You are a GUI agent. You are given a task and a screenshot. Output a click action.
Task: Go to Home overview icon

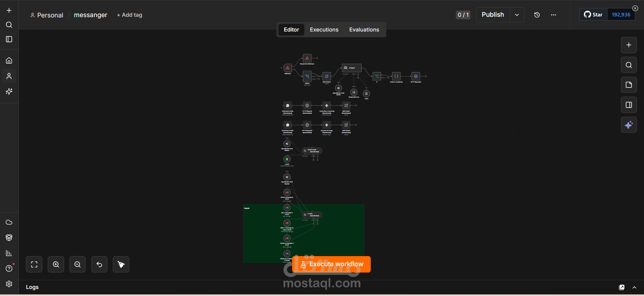(9, 61)
